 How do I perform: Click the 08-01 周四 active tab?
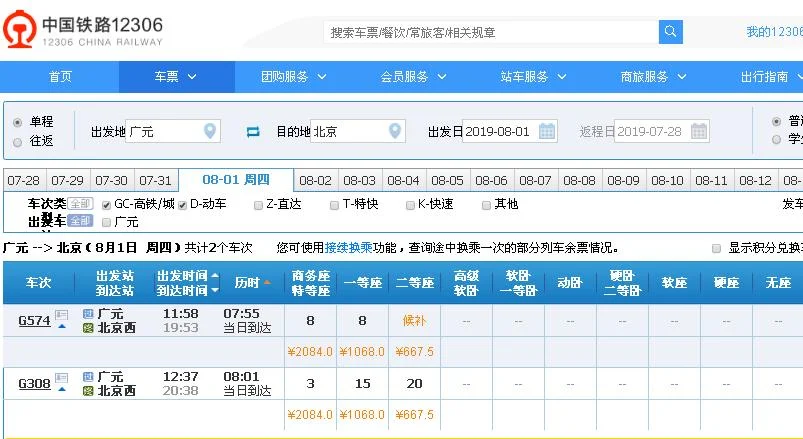pos(236,180)
